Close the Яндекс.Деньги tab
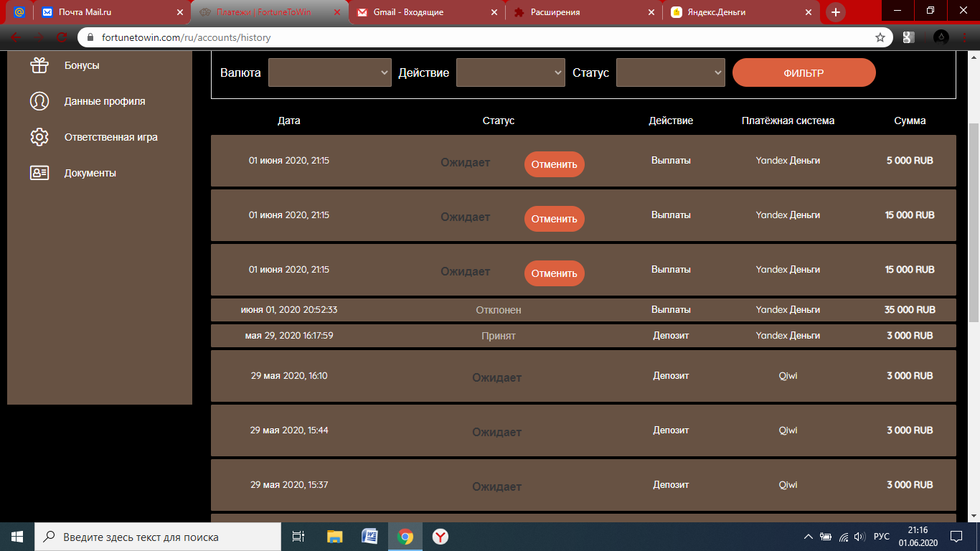The height and width of the screenshot is (551, 980). pos(808,12)
